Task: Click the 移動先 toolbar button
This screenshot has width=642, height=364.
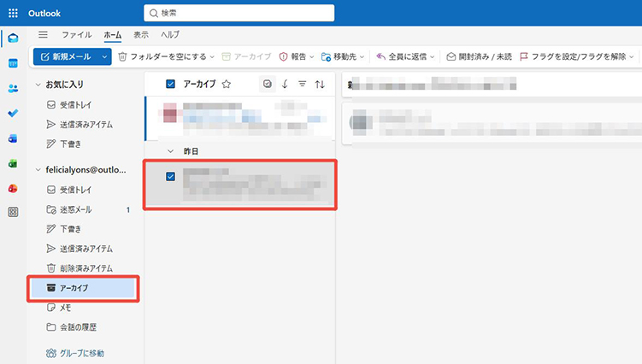Action: pos(339,56)
